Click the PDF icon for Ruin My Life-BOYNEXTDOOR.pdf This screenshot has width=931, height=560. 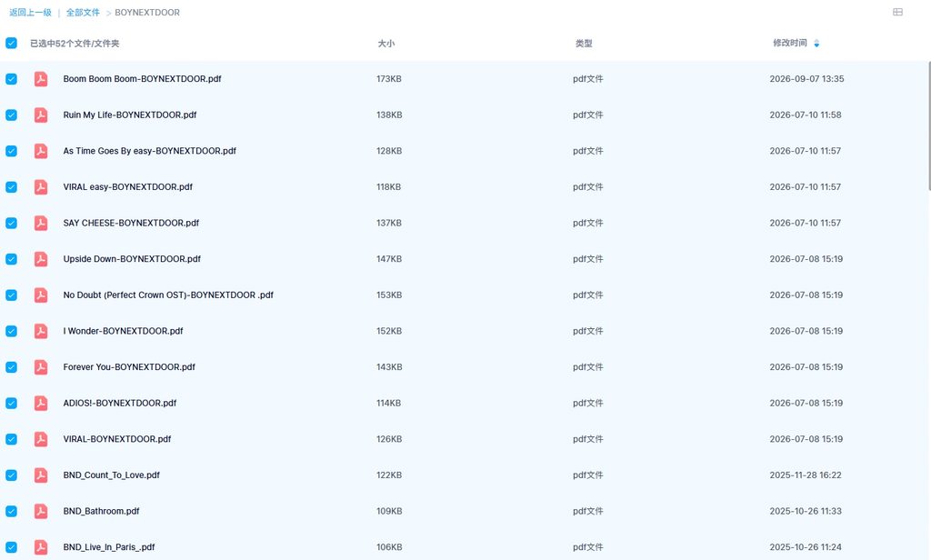(41, 115)
